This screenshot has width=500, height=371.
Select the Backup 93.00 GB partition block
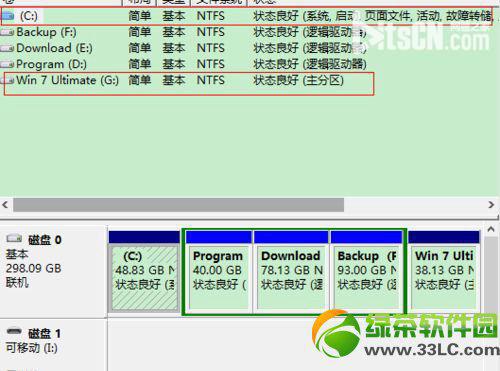tap(366, 271)
